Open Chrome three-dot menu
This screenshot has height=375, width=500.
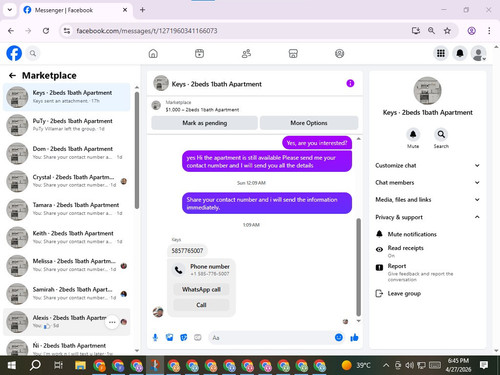[489, 31]
